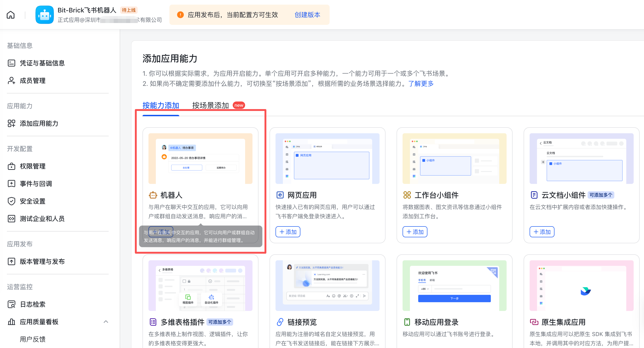Click the 成员管理 member icon
Screen dimensions: 644x348
point(12,81)
